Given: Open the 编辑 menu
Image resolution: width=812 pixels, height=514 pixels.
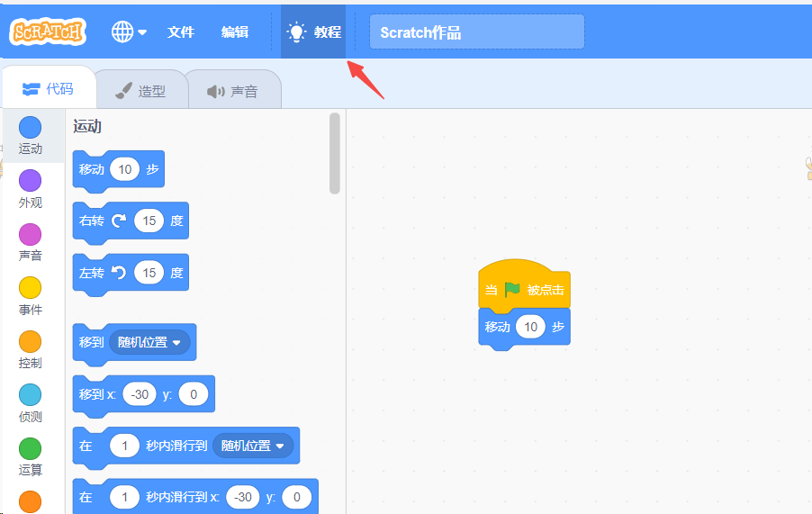Looking at the screenshot, I should click(x=235, y=32).
